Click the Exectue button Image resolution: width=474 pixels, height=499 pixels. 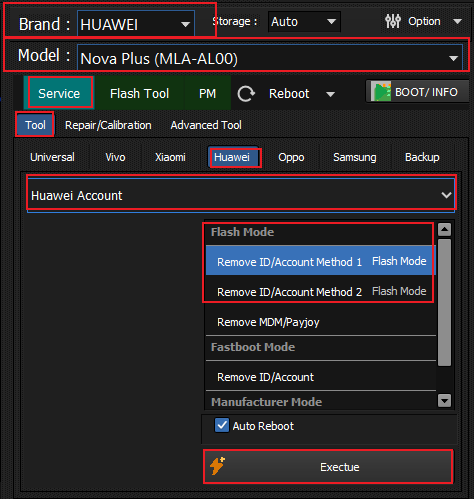[x=328, y=467]
